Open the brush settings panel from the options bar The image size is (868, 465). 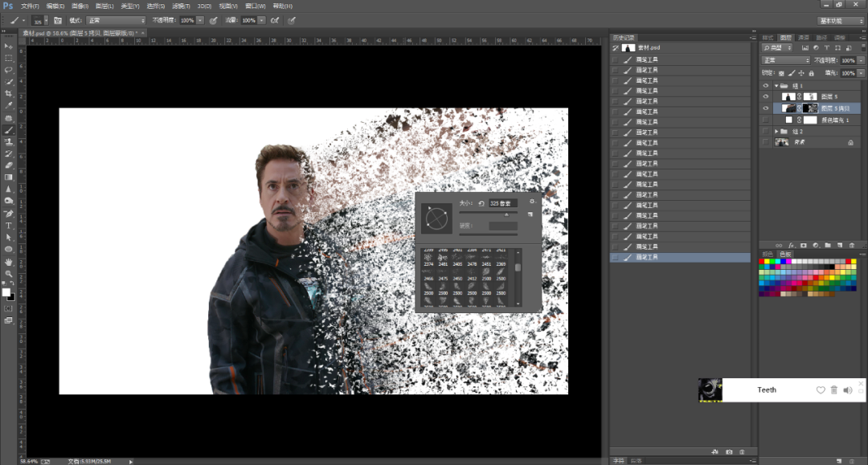[x=58, y=20]
